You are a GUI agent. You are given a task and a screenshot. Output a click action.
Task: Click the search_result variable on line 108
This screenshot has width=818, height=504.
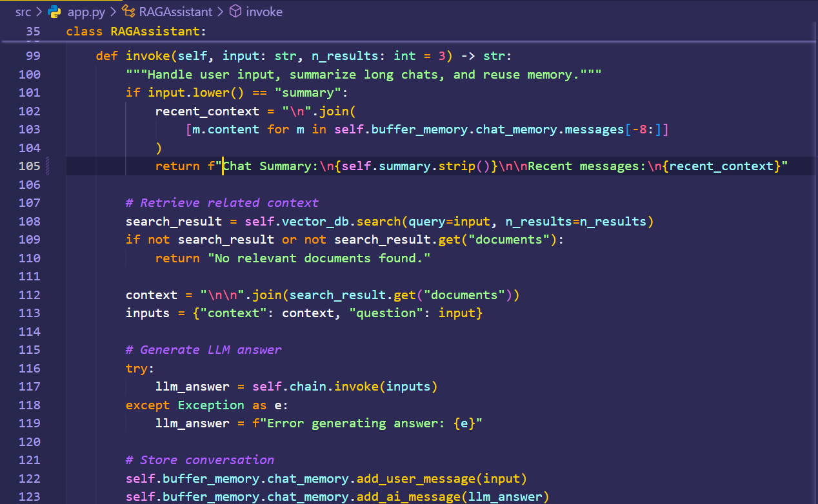(173, 221)
